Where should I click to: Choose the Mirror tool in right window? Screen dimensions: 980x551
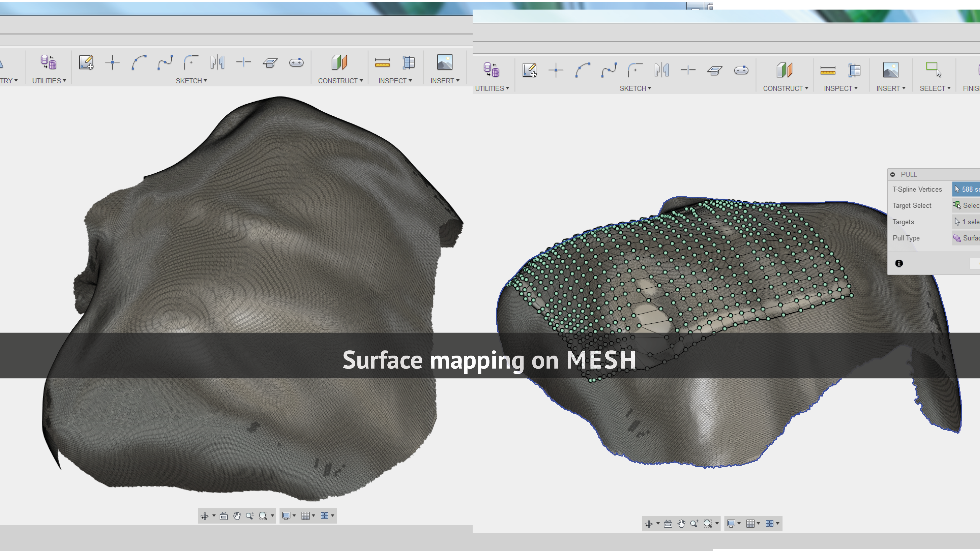click(661, 70)
